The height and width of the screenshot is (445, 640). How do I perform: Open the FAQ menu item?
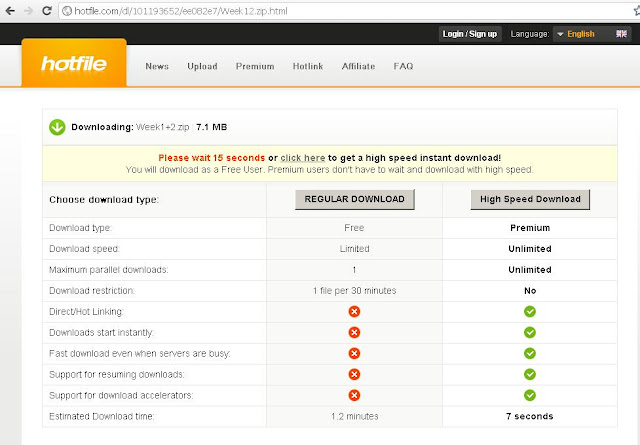tap(403, 66)
